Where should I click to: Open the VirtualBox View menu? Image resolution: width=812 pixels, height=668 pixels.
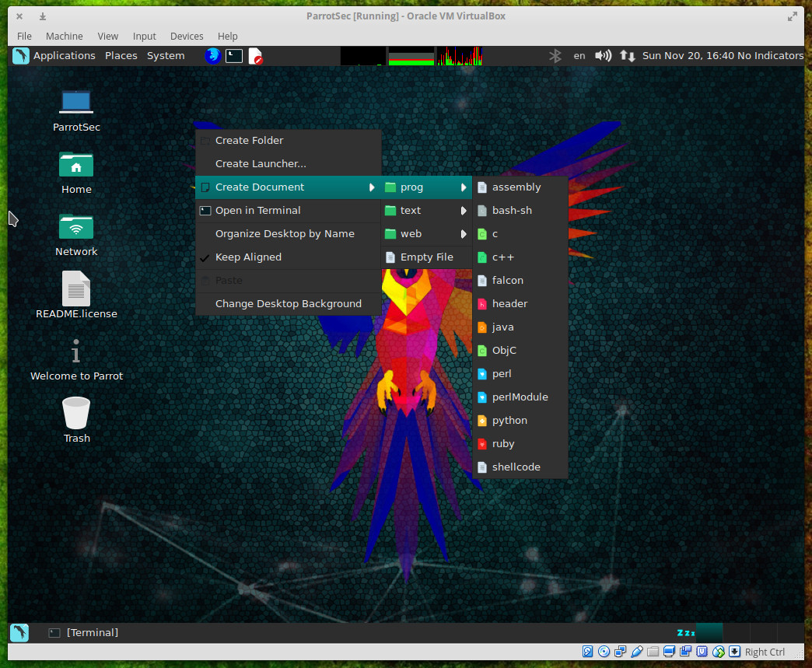click(107, 37)
